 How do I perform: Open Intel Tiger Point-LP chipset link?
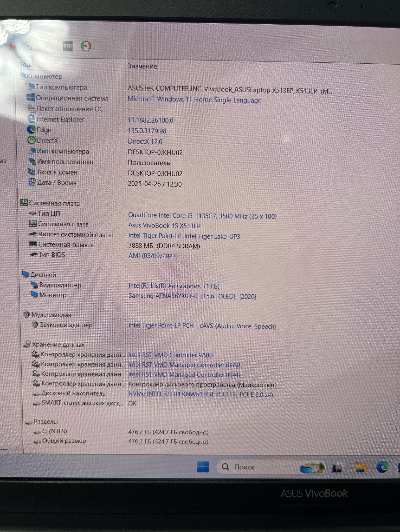pyautogui.click(x=184, y=236)
